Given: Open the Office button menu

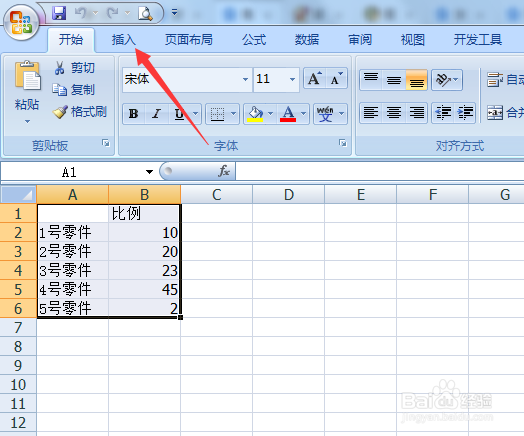Looking at the screenshot, I should (x=21, y=22).
